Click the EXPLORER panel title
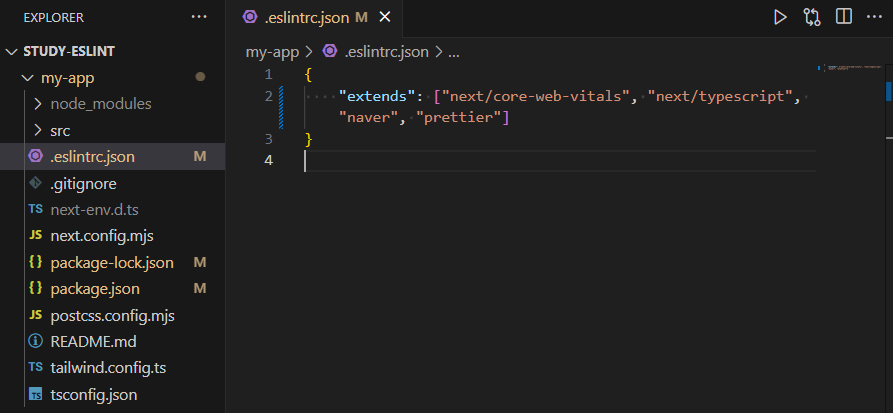 tap(54, 18)
